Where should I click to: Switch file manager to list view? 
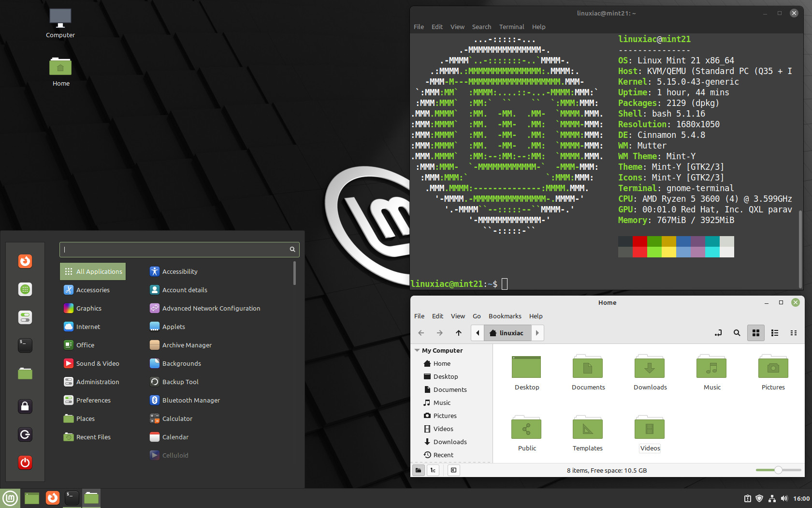(x=775, y=333)
